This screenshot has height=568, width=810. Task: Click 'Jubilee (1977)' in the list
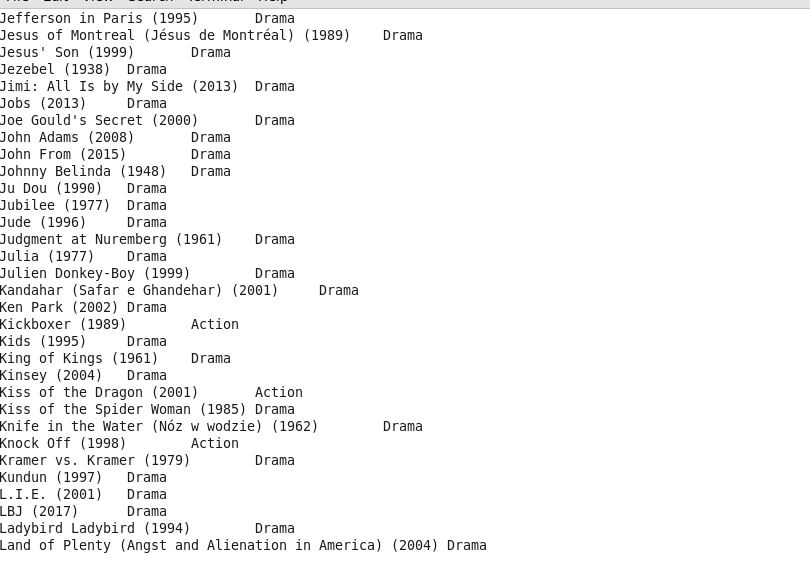point(55,206)
